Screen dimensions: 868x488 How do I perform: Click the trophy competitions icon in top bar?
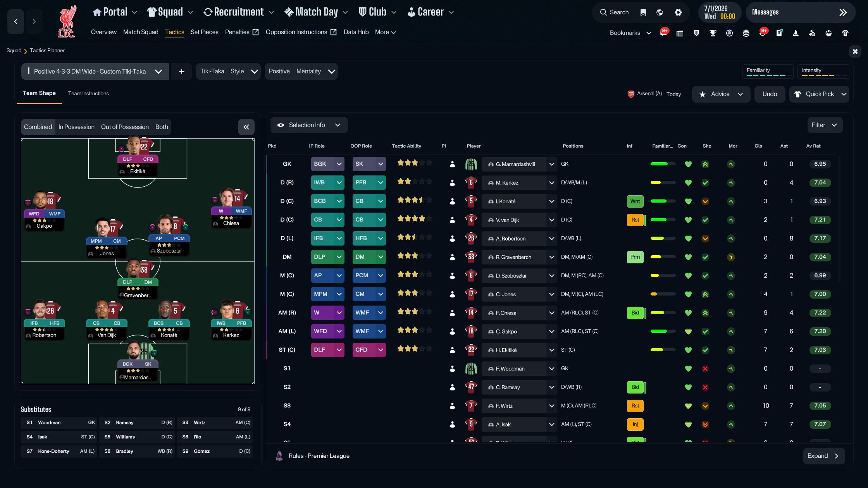(713, 33)
